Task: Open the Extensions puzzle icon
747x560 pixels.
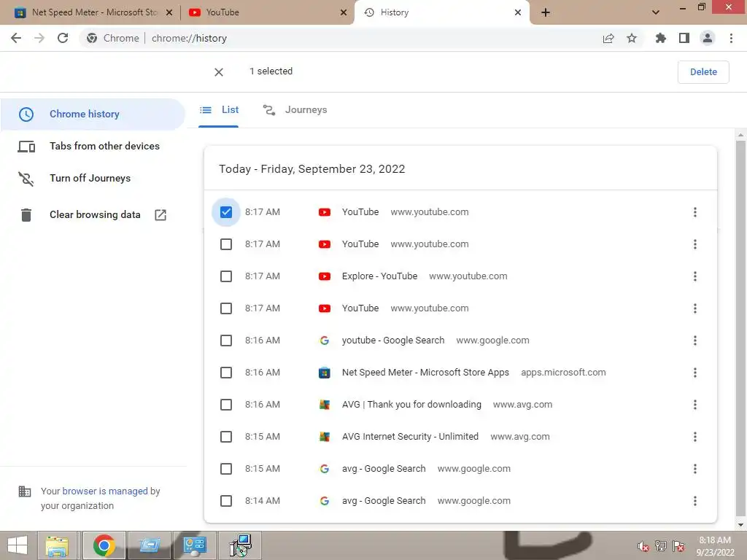Action: point(660,38)
